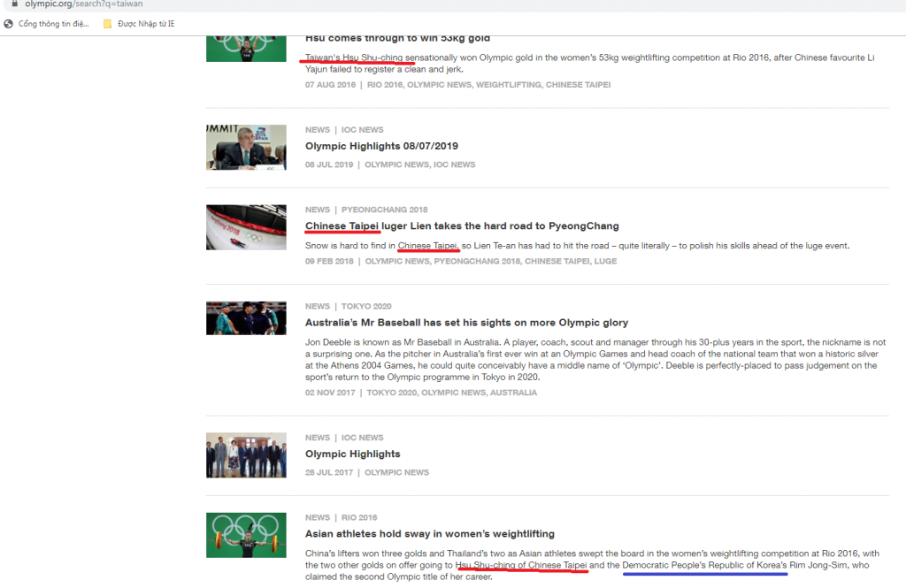Open the Olympic Highlights article dated 28 JUL 2017
Screen dimensions: 906x588
pyautogui.click(x=353, y=454)
